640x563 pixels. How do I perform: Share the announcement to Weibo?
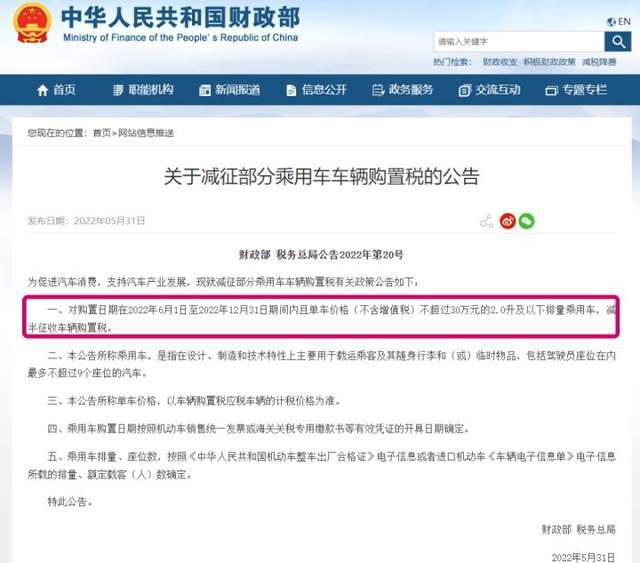[508, 221]
